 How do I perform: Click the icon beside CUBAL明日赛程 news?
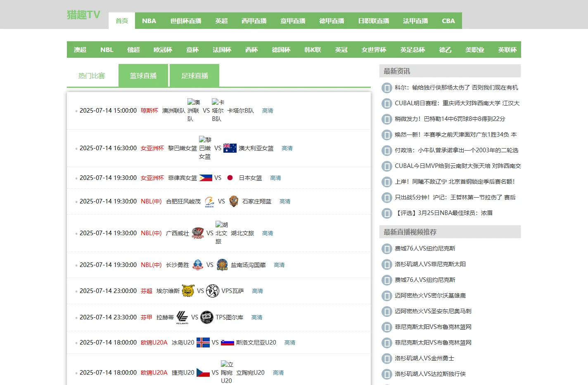[386, 103]
